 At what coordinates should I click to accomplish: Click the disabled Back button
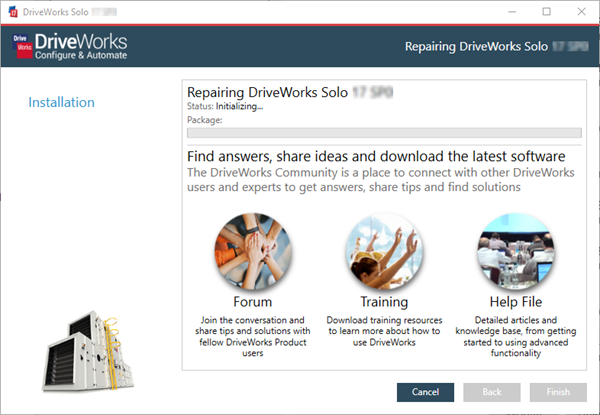492,392
